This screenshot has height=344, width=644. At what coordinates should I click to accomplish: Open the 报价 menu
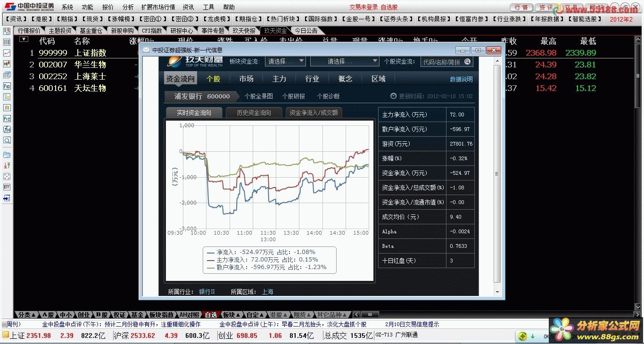[107, 7]
